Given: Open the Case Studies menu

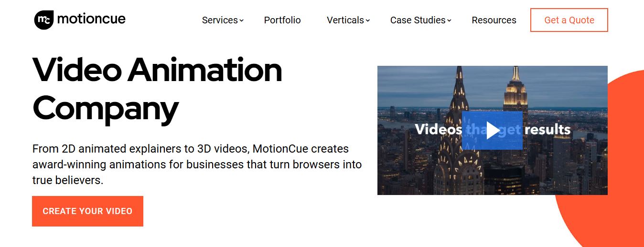Looking at the screenshot, I should point(418,20).
